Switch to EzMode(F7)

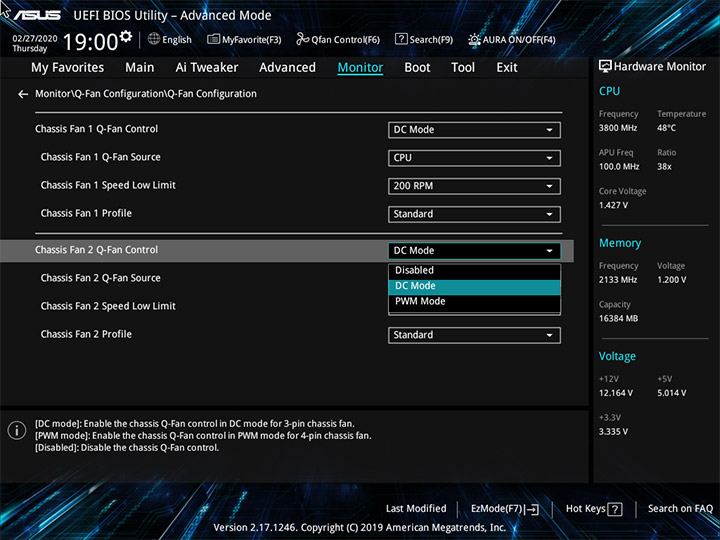tap(505, 509)
